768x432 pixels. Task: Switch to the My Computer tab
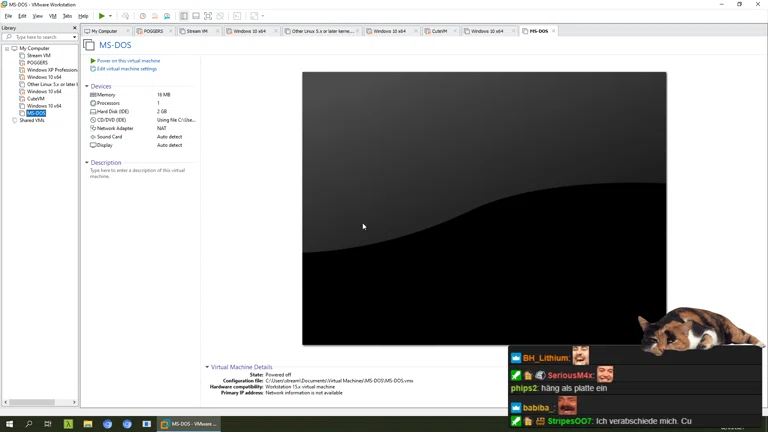click(104, 31)
